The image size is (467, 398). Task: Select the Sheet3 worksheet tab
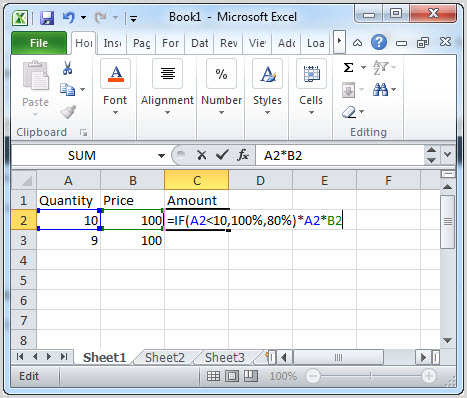coord(225,357)
